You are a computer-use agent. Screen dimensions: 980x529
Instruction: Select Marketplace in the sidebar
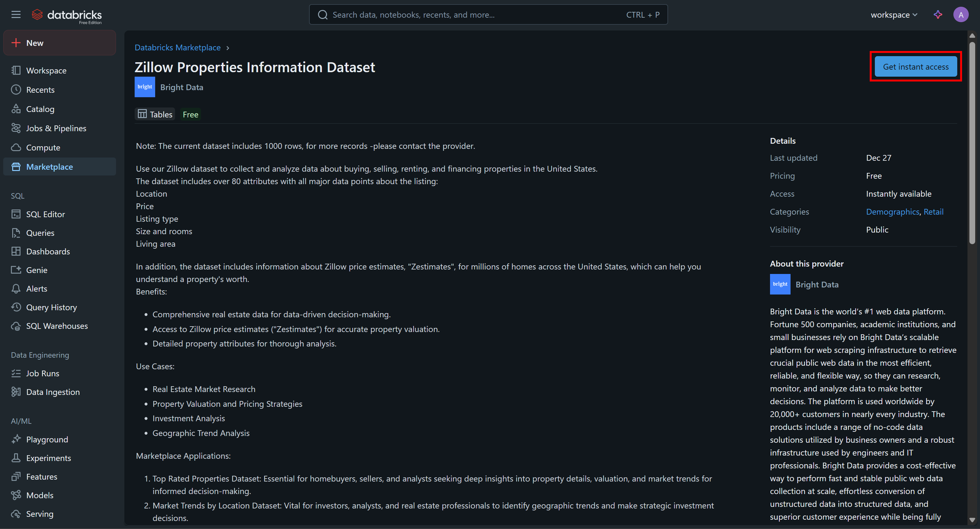point(49,167)
